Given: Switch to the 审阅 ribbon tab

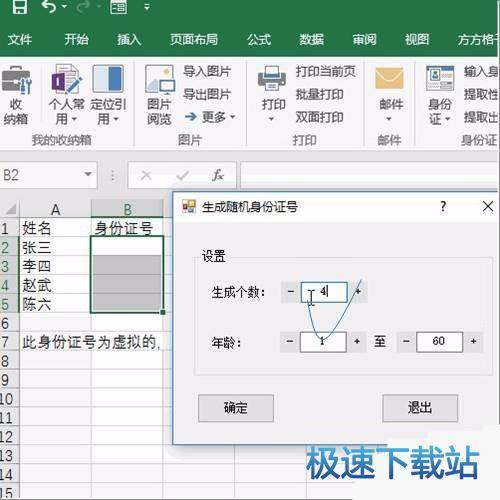Looking at the screenshot, I should pos(364,40).
